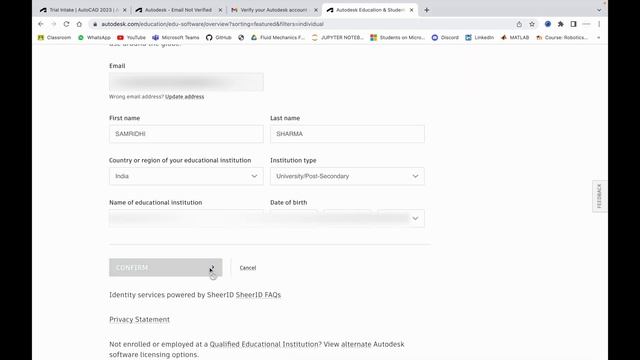Viewport: 640px width, 360px height.
Task: Click the CONFIRM button
Action: pyautogui.click(x=166, y=268)
